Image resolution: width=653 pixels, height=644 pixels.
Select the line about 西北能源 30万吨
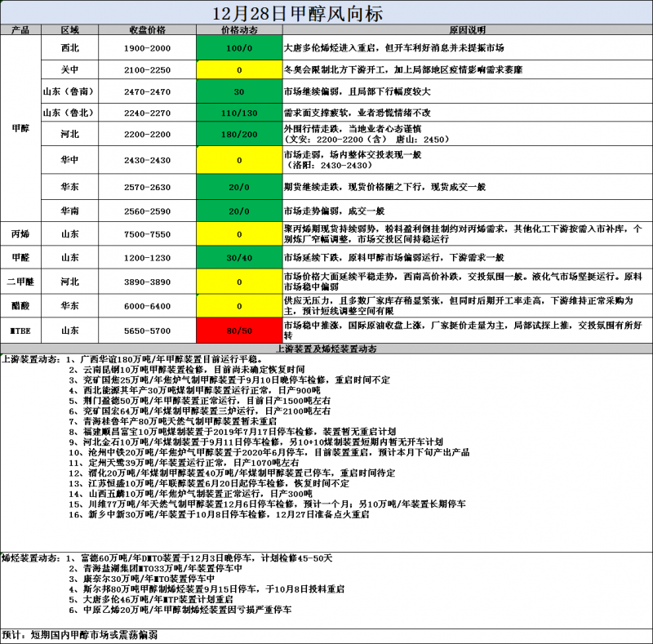pyautogui.click(x=195, y=390)
